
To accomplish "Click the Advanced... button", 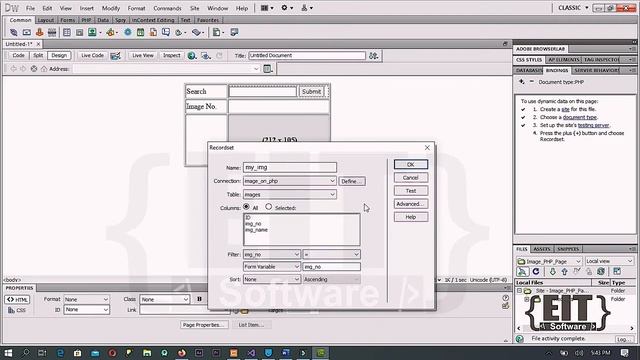I will tap(411, 204).
